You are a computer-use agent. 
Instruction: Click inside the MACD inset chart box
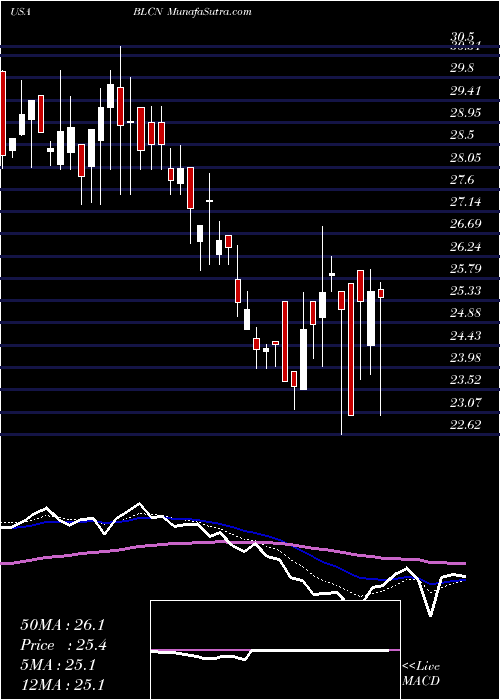(275, 650)
